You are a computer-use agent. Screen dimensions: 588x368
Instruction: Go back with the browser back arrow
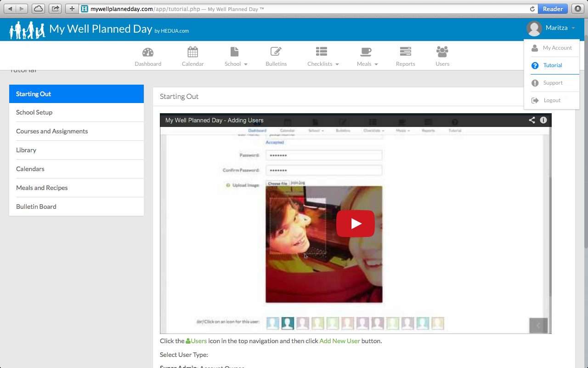point(10,9)
